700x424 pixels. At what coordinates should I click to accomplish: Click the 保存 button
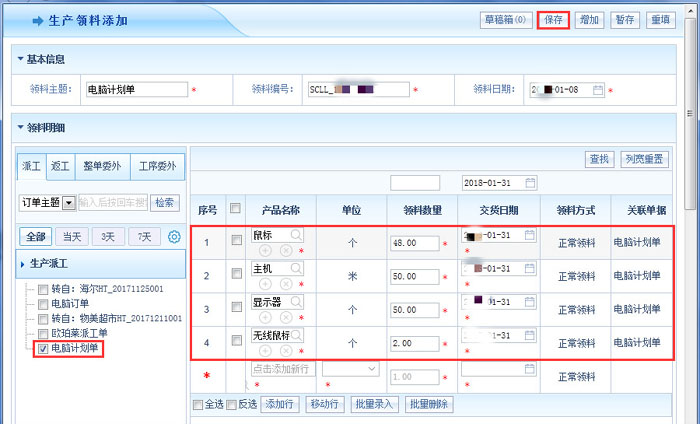click(553, 20)
